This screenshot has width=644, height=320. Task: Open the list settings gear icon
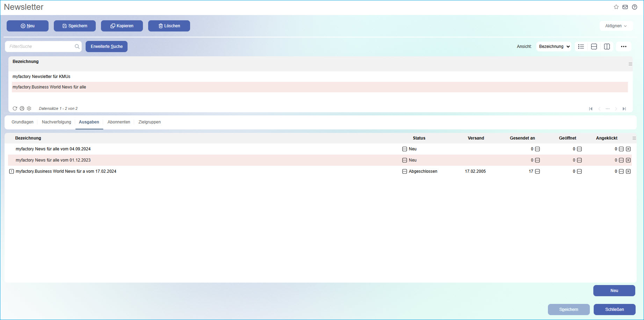[x=29, y=108]
